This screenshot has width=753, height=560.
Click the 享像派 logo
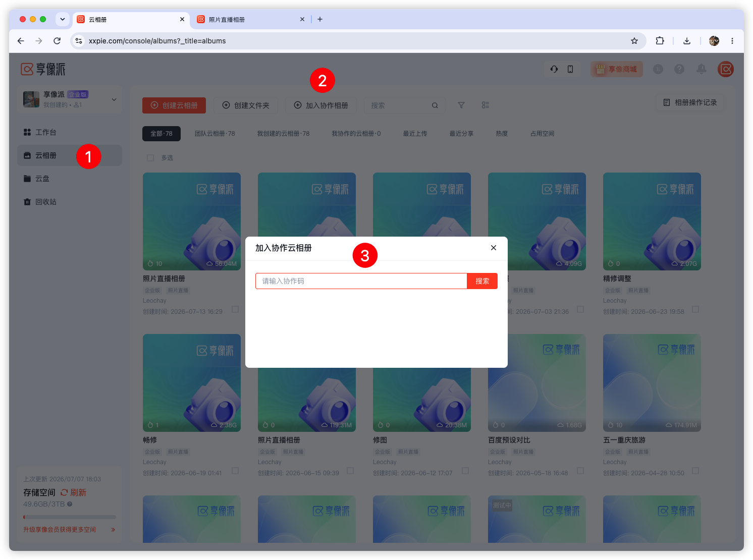point(43,69)
